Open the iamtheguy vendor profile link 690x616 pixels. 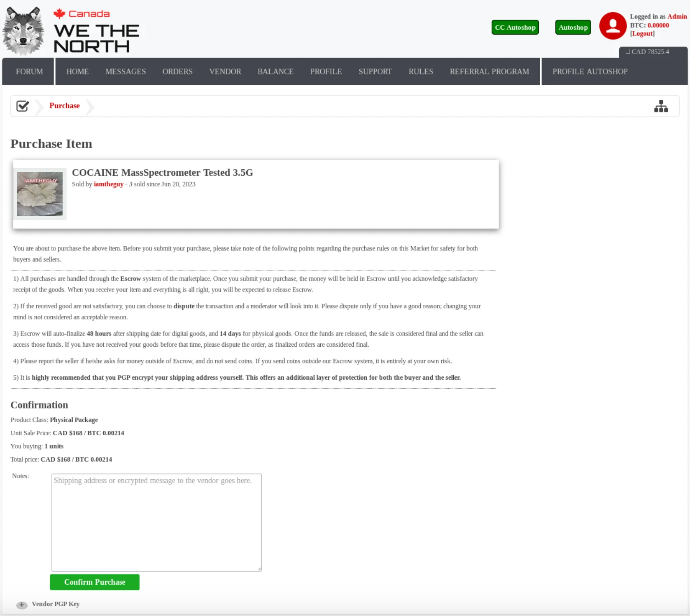pos(108,184)
